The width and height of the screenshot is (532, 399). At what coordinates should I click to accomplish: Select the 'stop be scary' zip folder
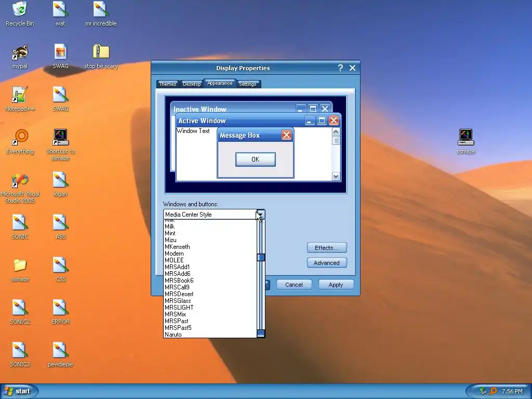[101, 56]
